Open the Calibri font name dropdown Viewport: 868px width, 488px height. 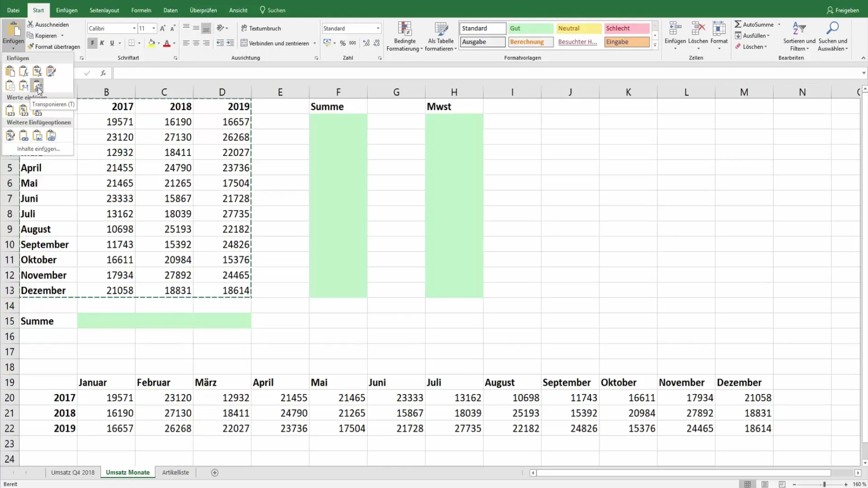tap(134, 28)
